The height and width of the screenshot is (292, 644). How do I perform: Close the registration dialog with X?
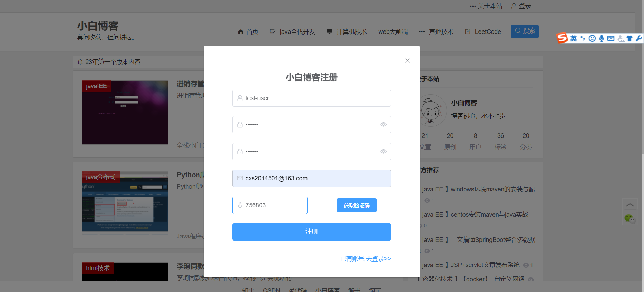pyautogui.click(x=407, y=61)
